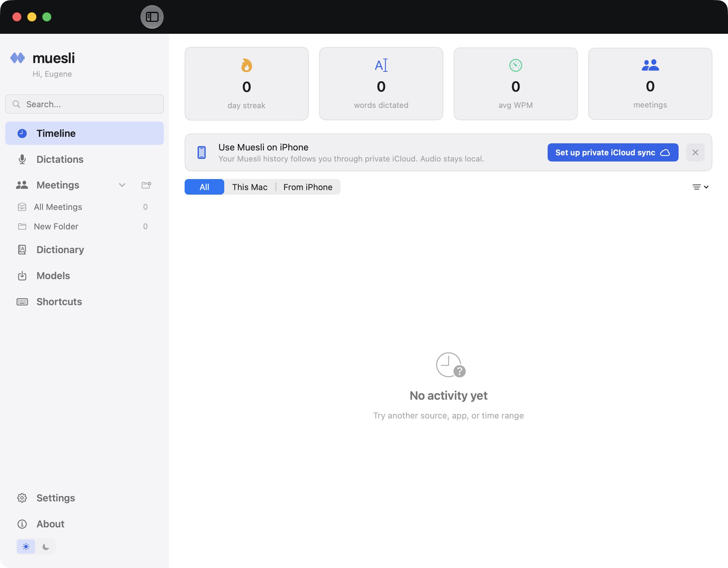Viewport: 728px width, 568px height.
Task: Open Settings from the sidebar
Action: [x=84, y=498]
